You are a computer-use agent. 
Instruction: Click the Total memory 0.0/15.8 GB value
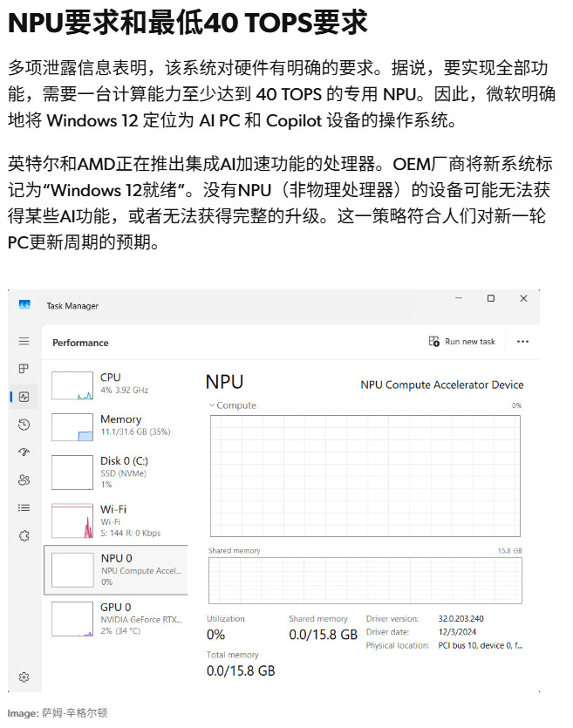point(241,670)
